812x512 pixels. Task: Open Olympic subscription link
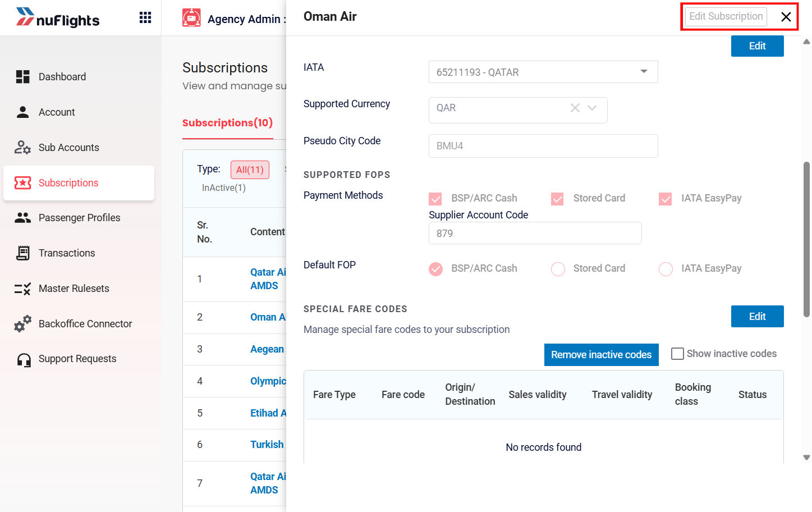[x=268, y=381]
